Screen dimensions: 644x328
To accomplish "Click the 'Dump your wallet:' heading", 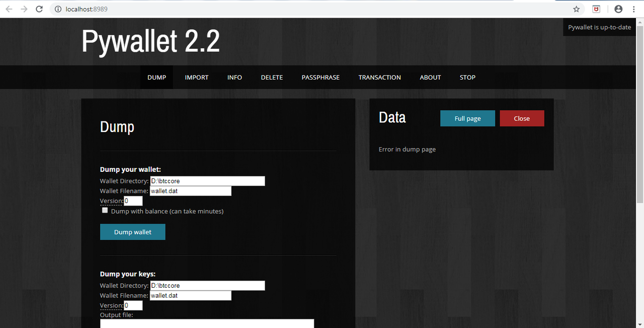I will tap(130, 170).
